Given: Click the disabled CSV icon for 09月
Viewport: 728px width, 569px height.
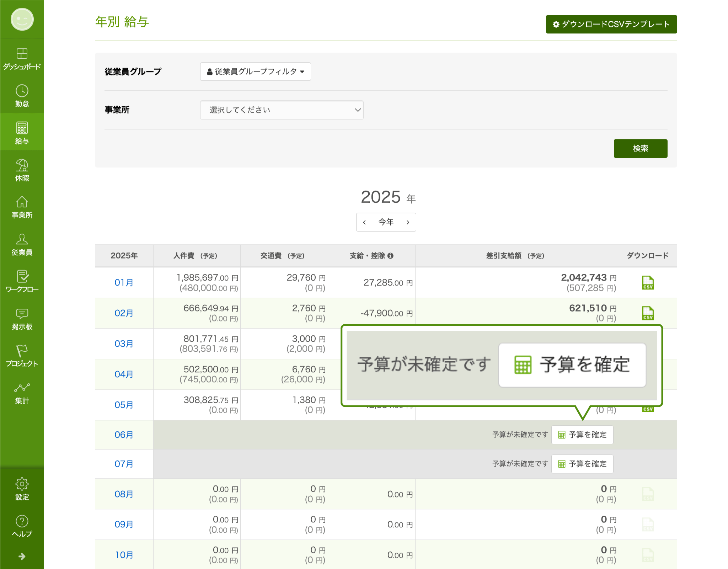Looking at the screenshot, I should pos(648,525).
